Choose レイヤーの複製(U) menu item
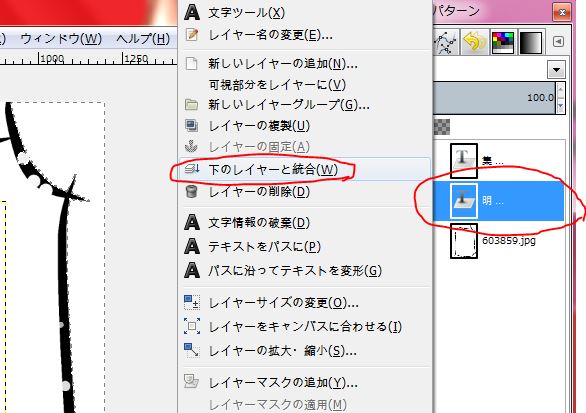 (305, 126)
